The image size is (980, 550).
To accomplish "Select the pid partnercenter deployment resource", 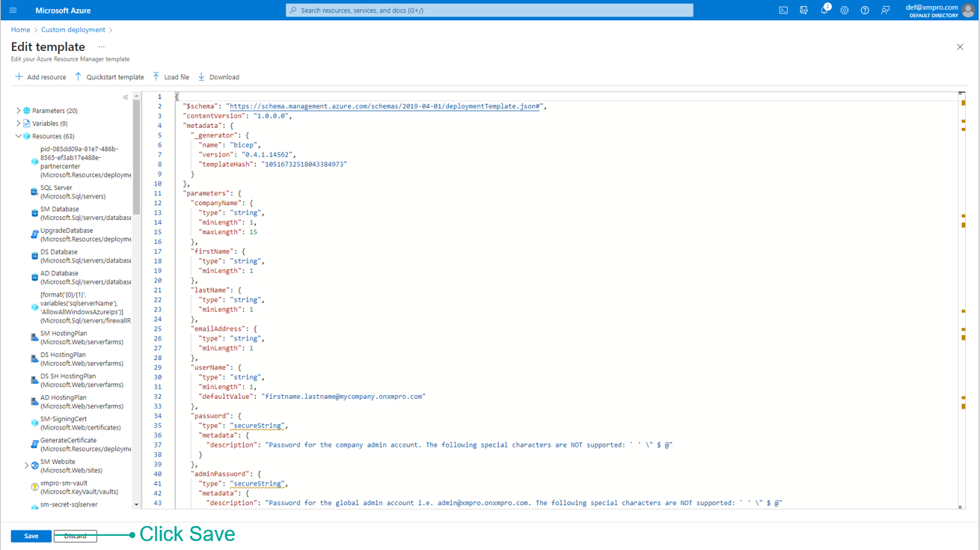I will tap(86, 162).
